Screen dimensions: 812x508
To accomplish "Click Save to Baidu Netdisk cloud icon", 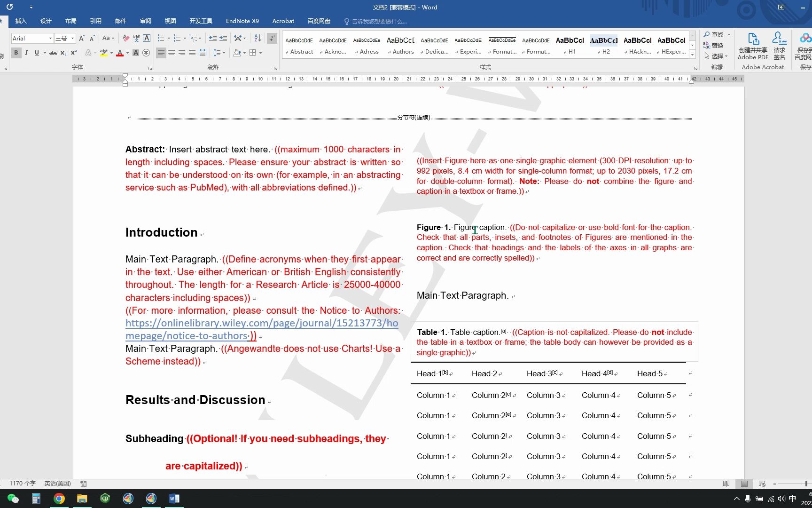I will (x=804, y=46).
